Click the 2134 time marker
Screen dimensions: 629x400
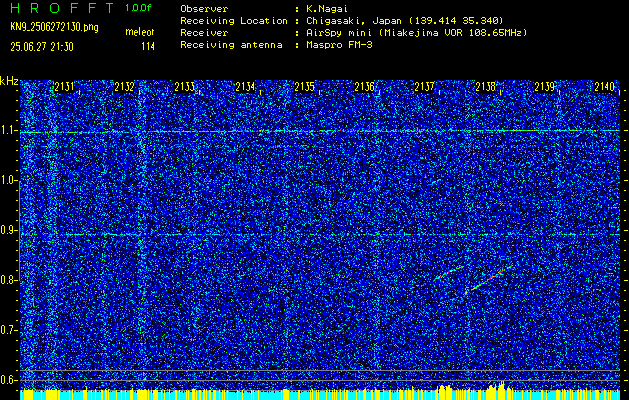(x=245, y=87)
